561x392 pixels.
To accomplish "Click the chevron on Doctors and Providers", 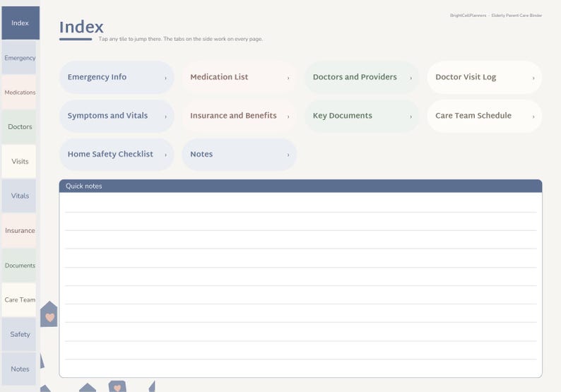I will [x=411, y=78].
